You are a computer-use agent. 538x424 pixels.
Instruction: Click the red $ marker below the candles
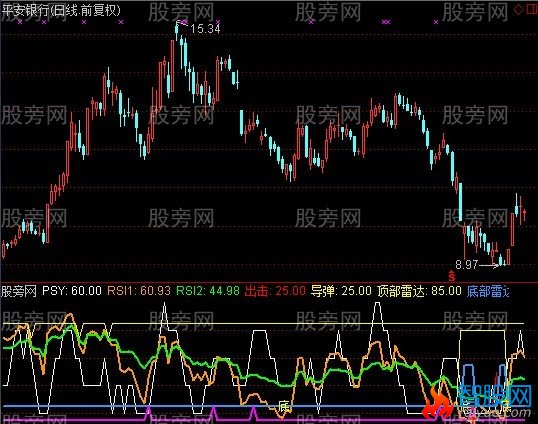tap(452, 275)
